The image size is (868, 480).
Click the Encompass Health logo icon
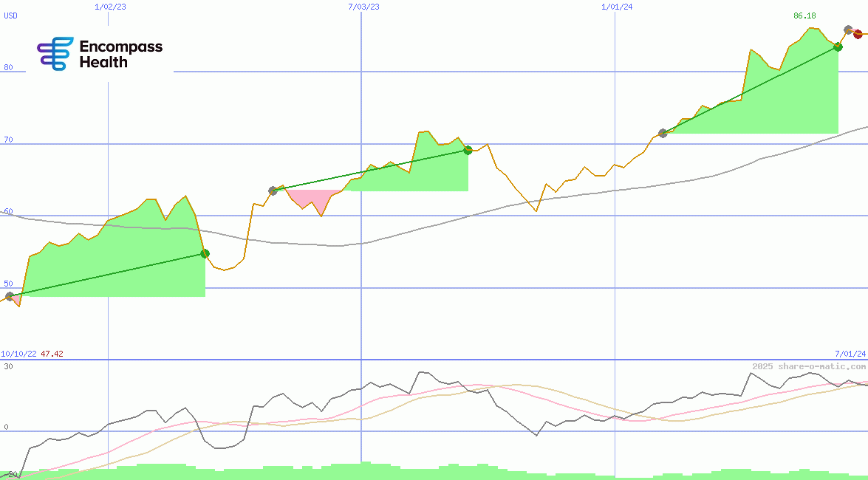pyautogui.click(x=55, y=54)
